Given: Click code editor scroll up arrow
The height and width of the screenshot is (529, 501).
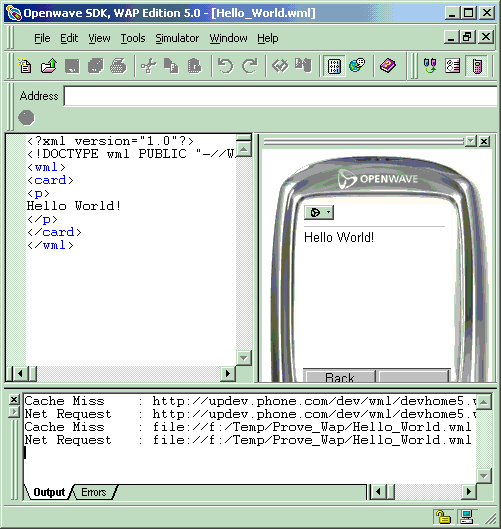Looking at the screenshot, I should pyautogui.click(x=244, y=149).
